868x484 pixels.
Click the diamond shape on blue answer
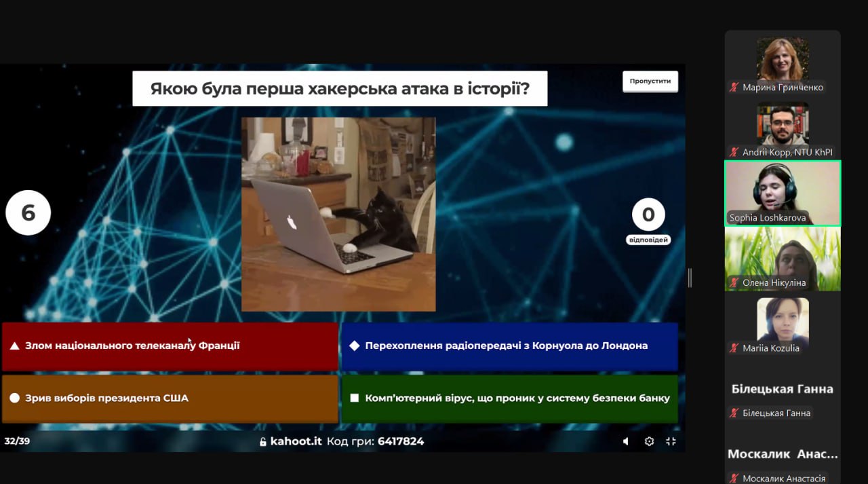(x=354, y=346)
